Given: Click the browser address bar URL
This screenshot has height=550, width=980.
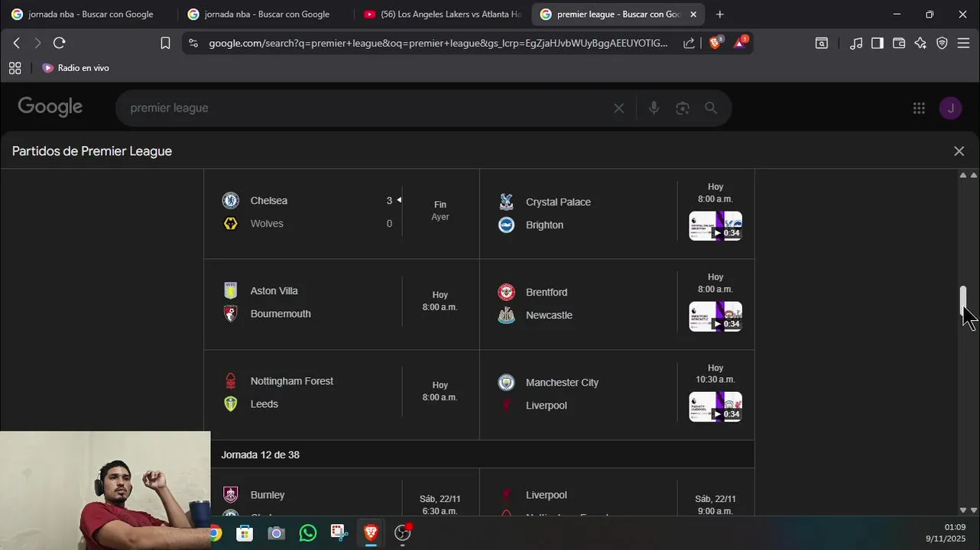Looking at the screenshot, I should [x=438, y=44].
